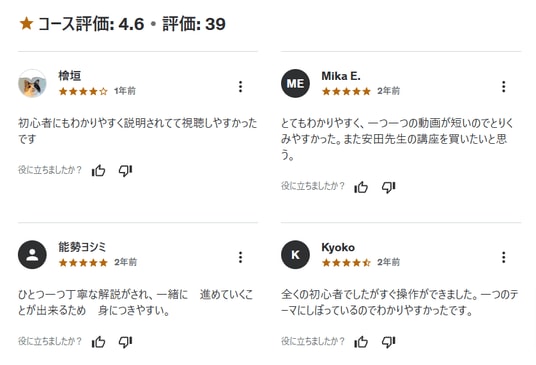Screen dimensions: 536x365
Task: Dislike Kyoko's review with thumbs down
Action: [388, 341]
